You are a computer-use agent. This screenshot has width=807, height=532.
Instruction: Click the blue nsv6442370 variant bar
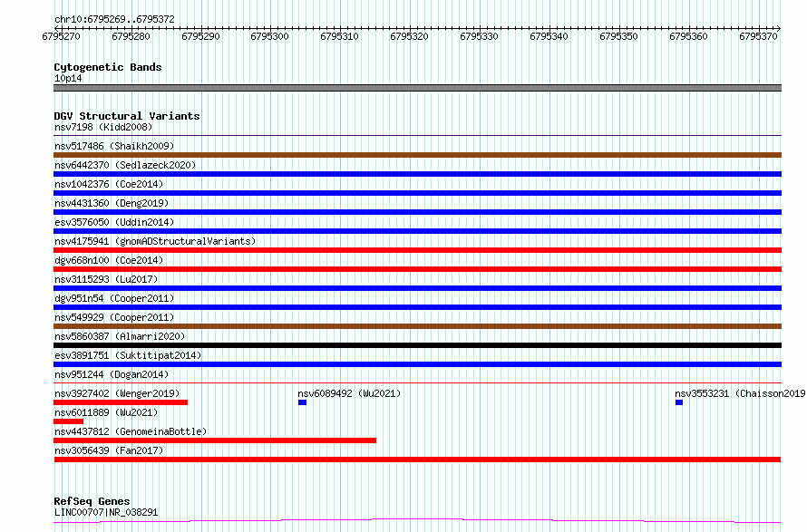click(417, 174)
